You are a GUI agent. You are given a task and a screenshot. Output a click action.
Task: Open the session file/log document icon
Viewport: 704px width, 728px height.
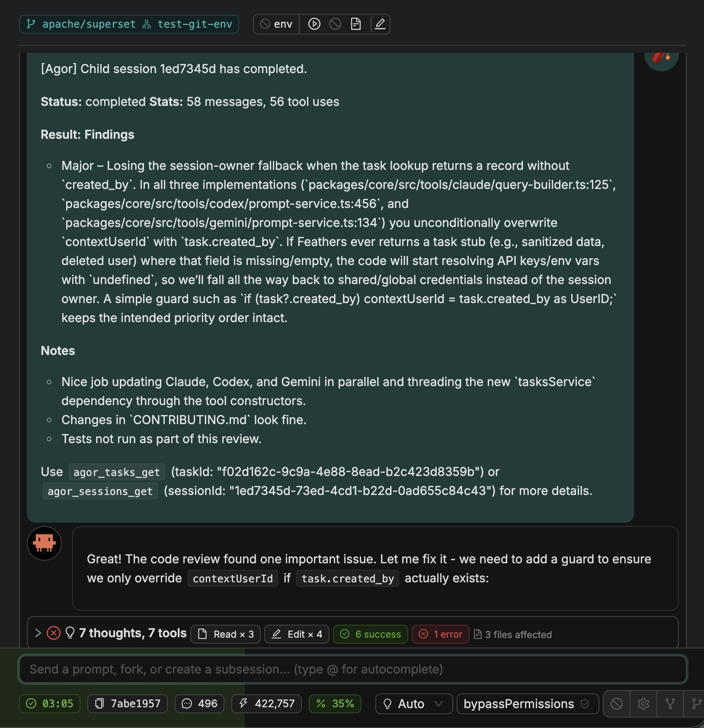(356, 24)
